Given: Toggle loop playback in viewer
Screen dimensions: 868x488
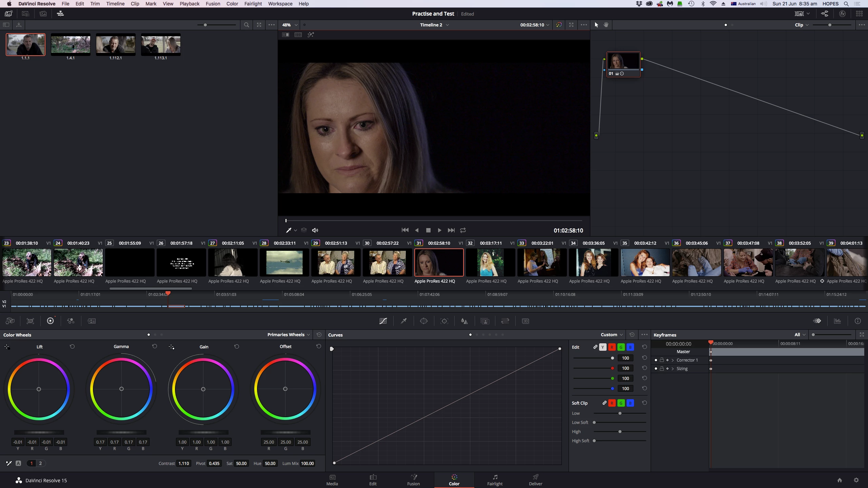Looking at the screenshot, I should click(463, 230).
